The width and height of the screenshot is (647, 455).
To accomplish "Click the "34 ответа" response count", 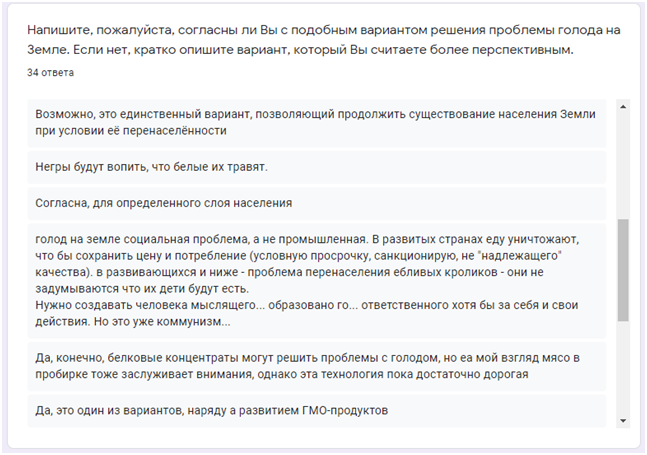I will click(x=50, y=73).
